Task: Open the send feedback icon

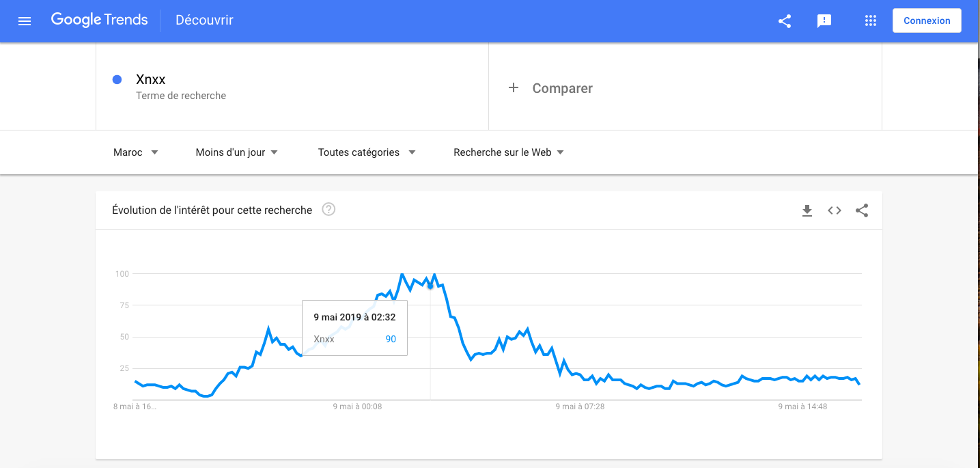Action: [824, 20]
